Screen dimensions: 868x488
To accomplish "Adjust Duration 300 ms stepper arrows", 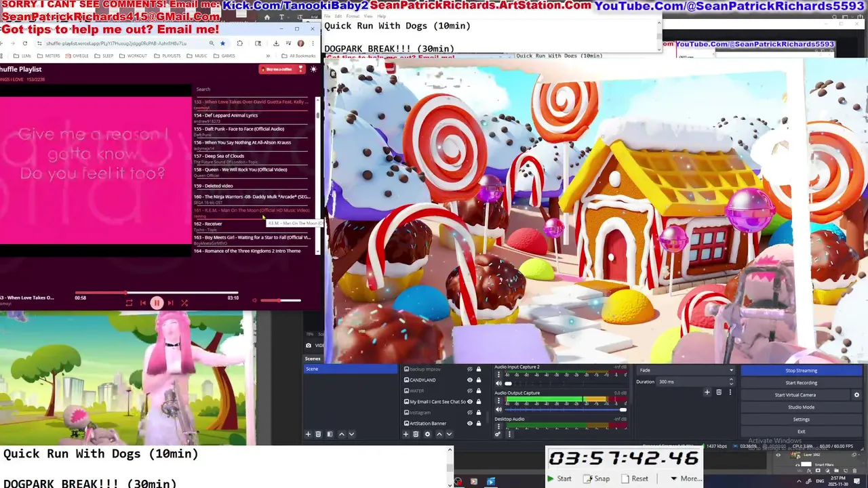I will [731, 382].
